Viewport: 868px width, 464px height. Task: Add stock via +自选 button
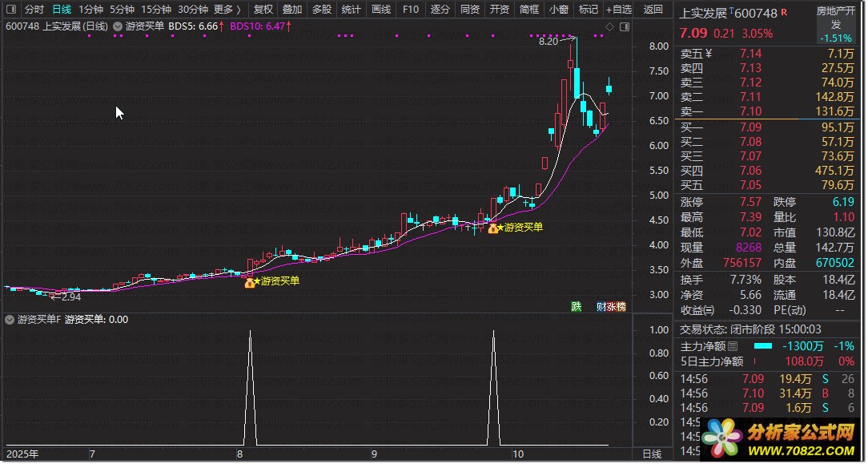point(619,10)
